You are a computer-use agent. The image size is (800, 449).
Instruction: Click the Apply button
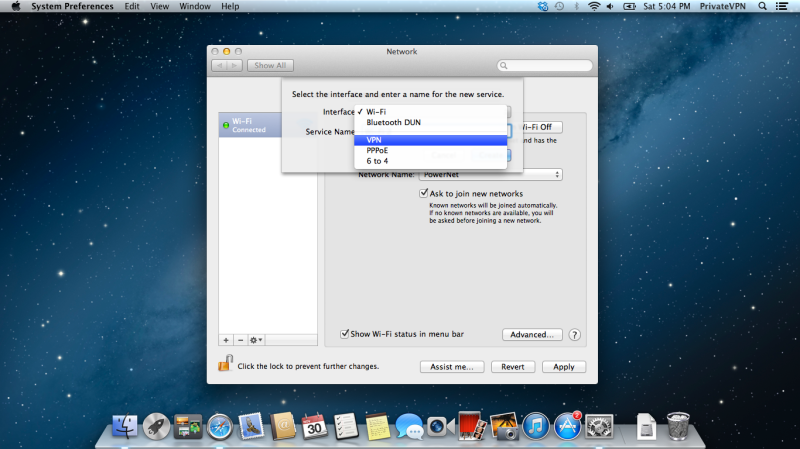[563, 367]
